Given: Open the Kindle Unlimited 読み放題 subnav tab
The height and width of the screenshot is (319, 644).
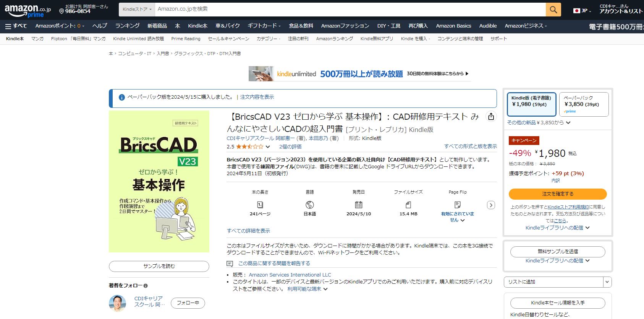Looking at the screenshot, I should pyautogui.click(x=138, y=39).
